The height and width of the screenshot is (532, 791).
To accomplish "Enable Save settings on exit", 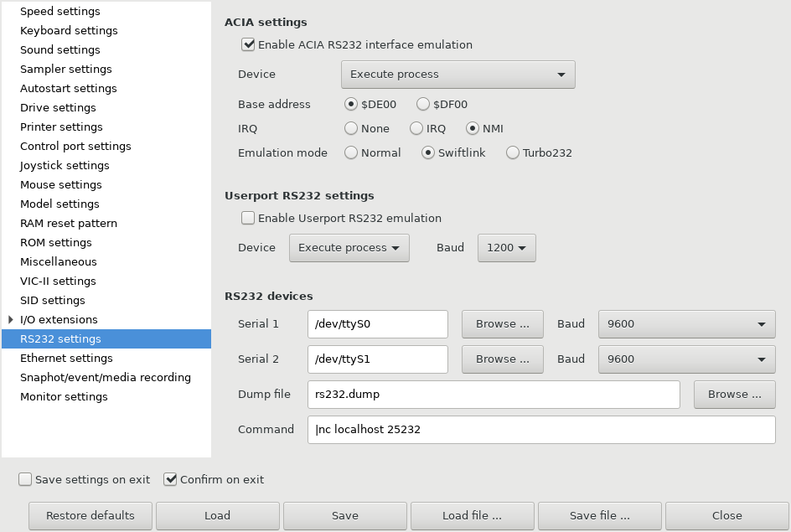I will [25, 479].
